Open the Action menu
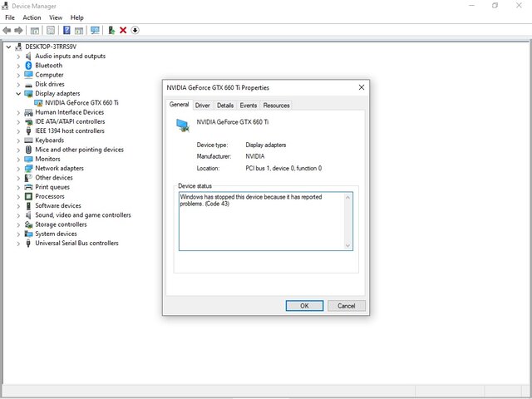Viewport: 532px width, 399px height. tap(32, 17)
